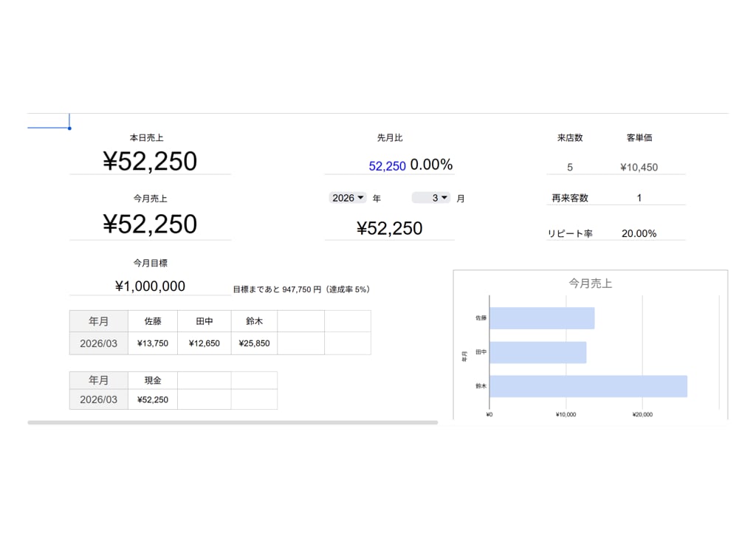Select the ¥1,000,000 target amount

150,286
